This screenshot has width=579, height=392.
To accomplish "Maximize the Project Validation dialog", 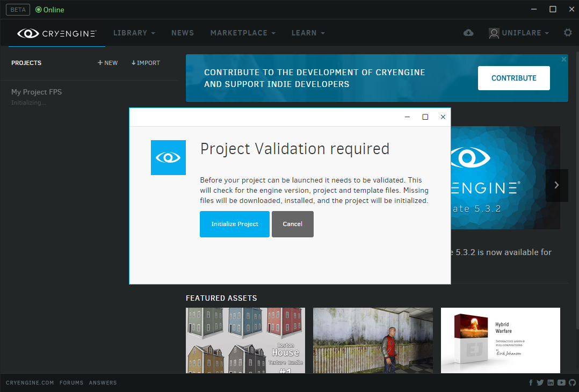I will (425, 117).
